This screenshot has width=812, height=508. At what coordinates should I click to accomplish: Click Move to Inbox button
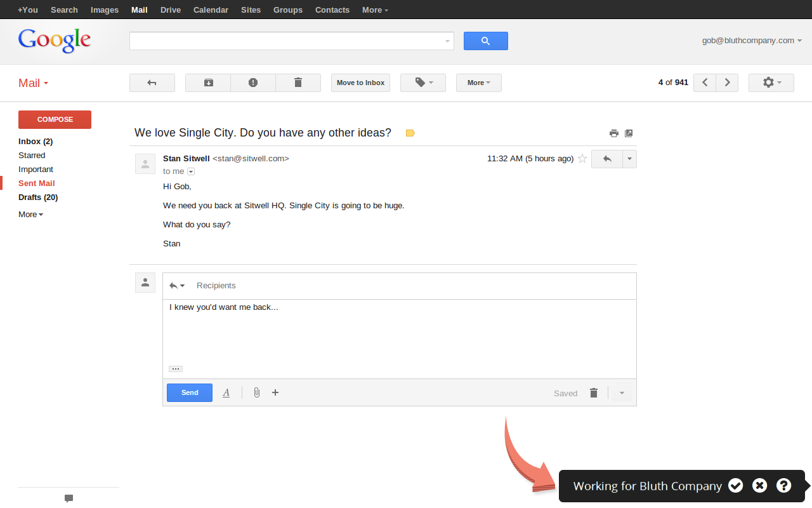[x=360, y=83]
